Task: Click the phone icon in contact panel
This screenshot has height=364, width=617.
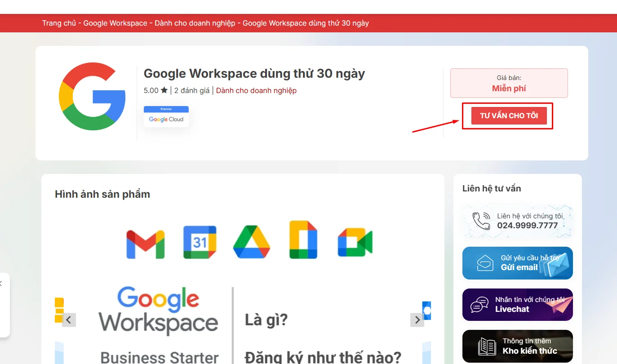Action: (481, 221)
